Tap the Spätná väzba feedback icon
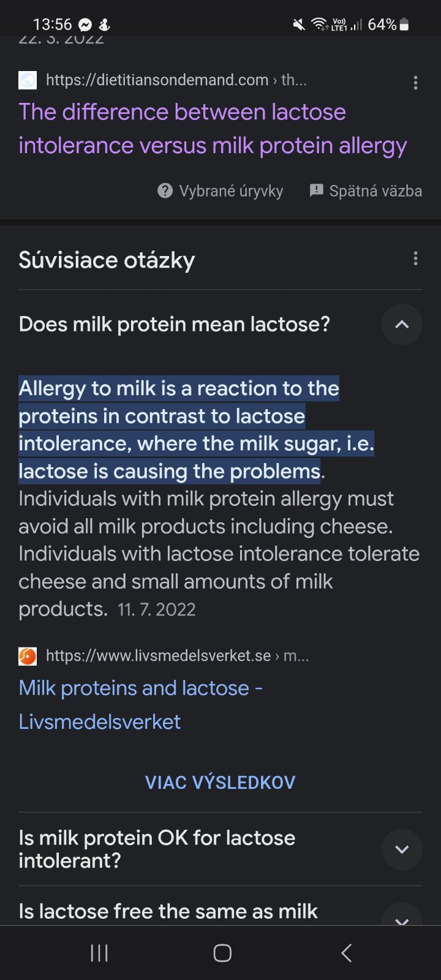 coord(316,190)
